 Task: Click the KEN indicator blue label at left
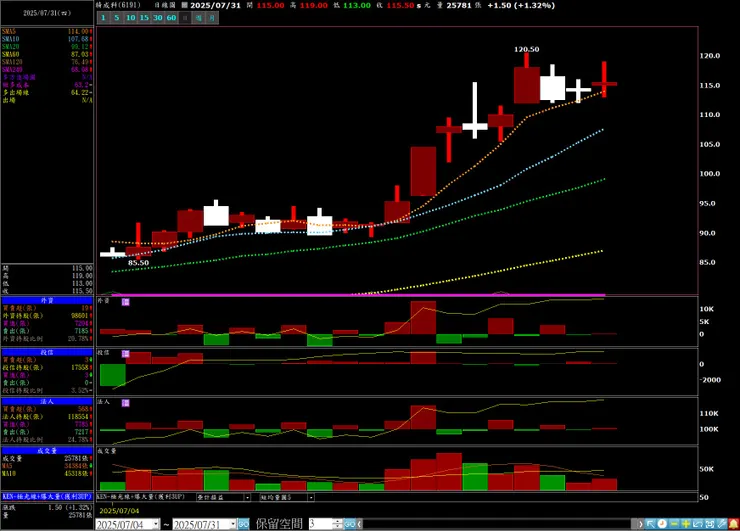pos(47,497)
